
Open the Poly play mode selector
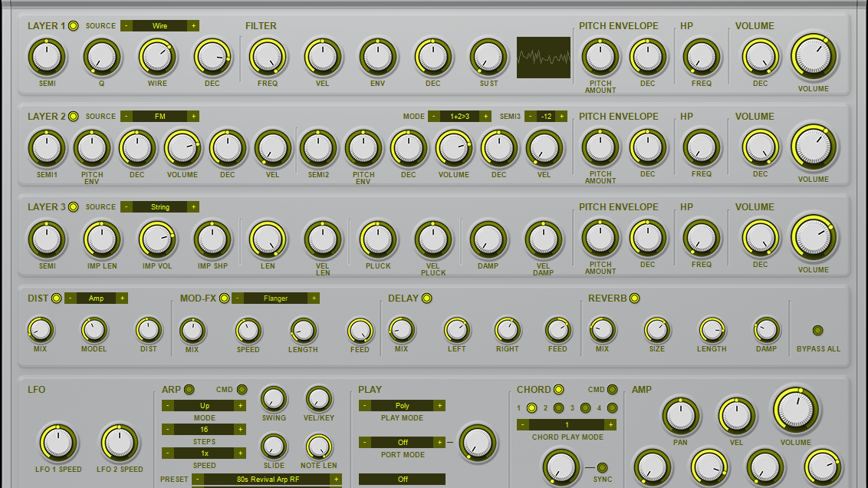402,406
